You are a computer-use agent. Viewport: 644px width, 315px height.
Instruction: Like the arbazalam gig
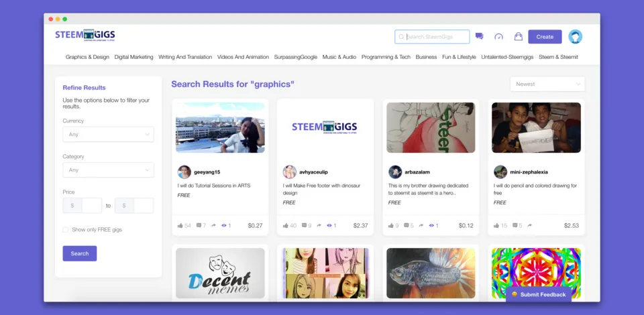391,226
